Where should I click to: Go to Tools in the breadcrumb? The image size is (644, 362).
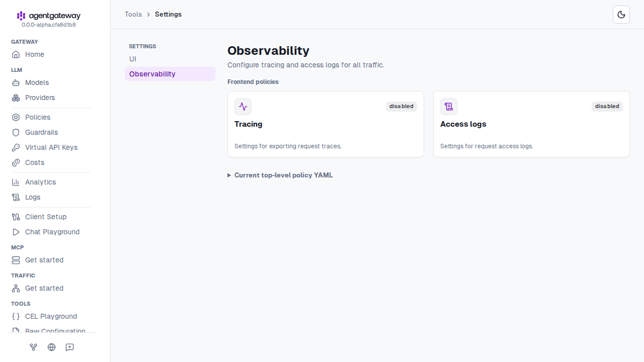click(x=133, y=14)
